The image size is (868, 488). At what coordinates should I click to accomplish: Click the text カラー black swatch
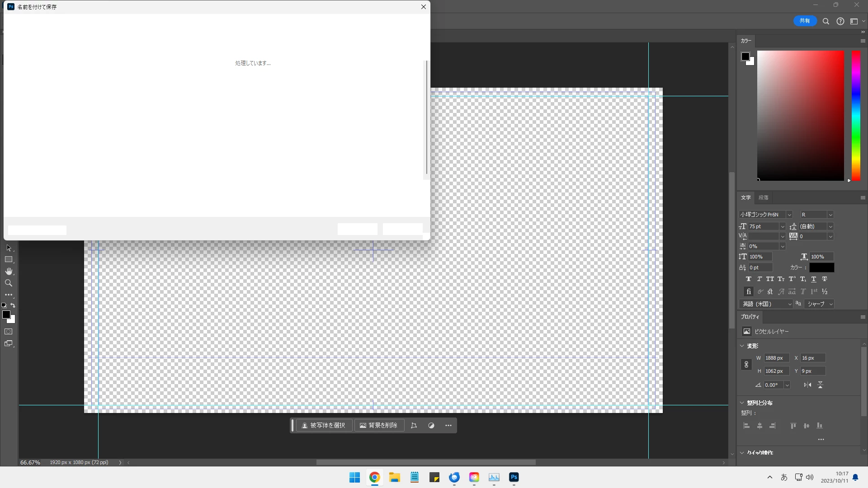pyautogui.click(x=821, y=267)
